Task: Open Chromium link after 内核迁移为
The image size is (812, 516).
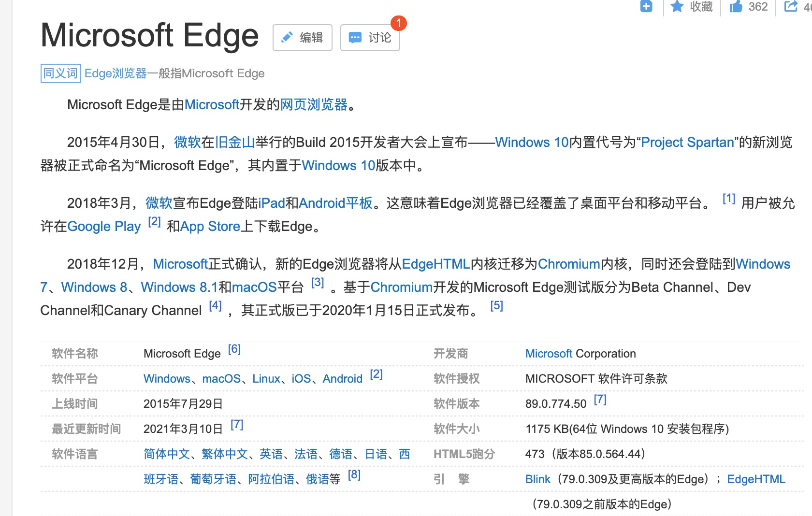Action: click(x=569, y=264)
